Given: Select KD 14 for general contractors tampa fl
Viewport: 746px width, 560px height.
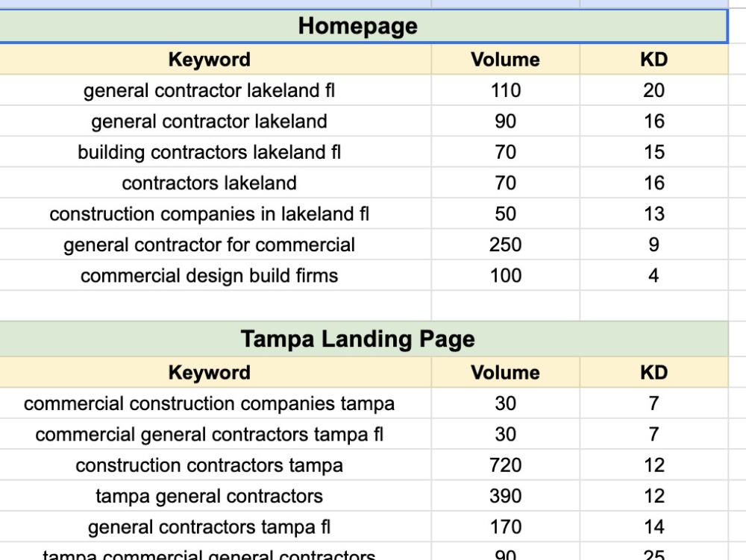Looking at the screenshot, I should [x=653, y=527].
